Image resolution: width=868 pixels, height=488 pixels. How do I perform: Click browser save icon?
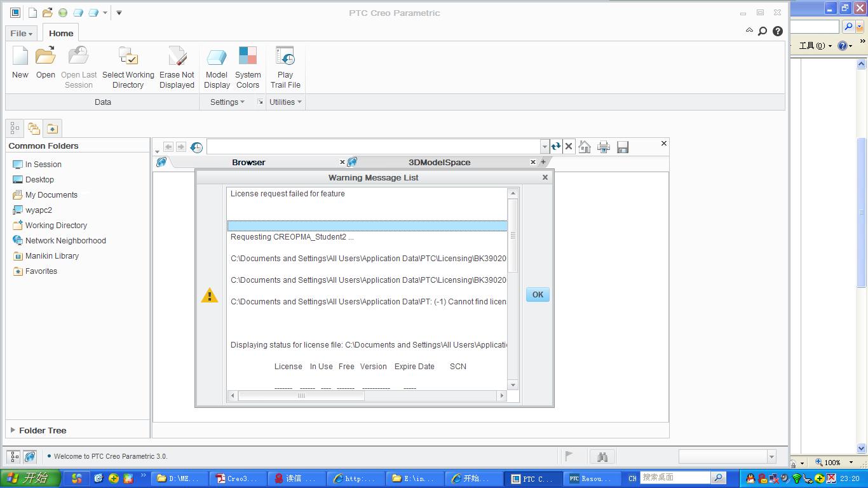point(623,147)
